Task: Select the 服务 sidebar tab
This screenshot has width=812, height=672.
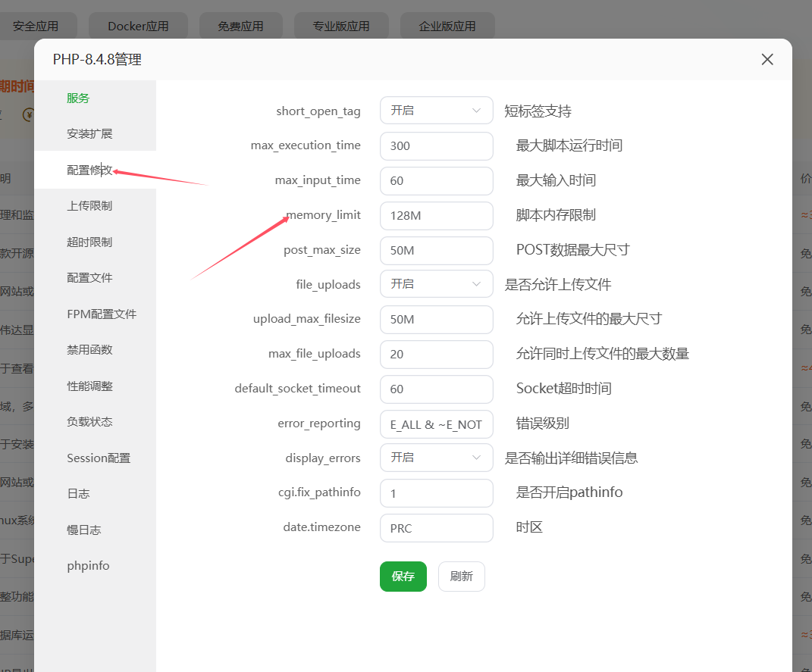Action: coord(78,98)
